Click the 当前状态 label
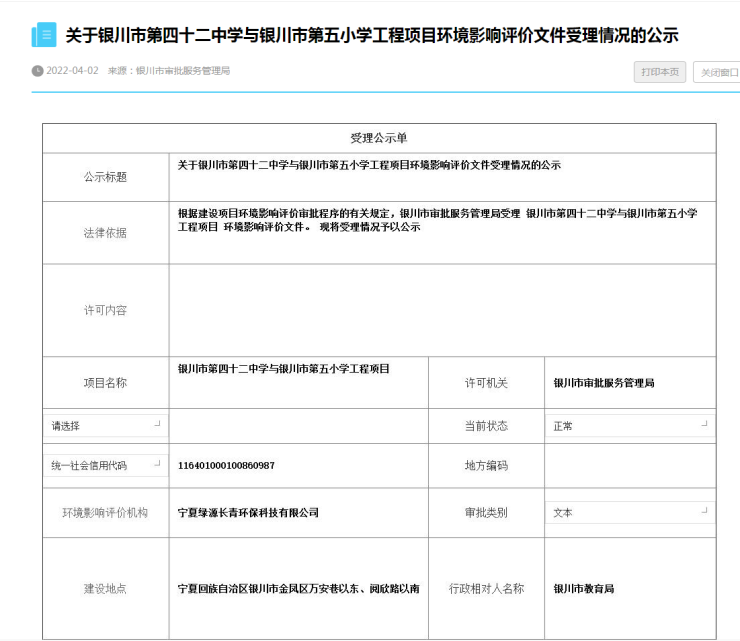The width and height of the screenshot is (740, 641). tap(486, 426)
